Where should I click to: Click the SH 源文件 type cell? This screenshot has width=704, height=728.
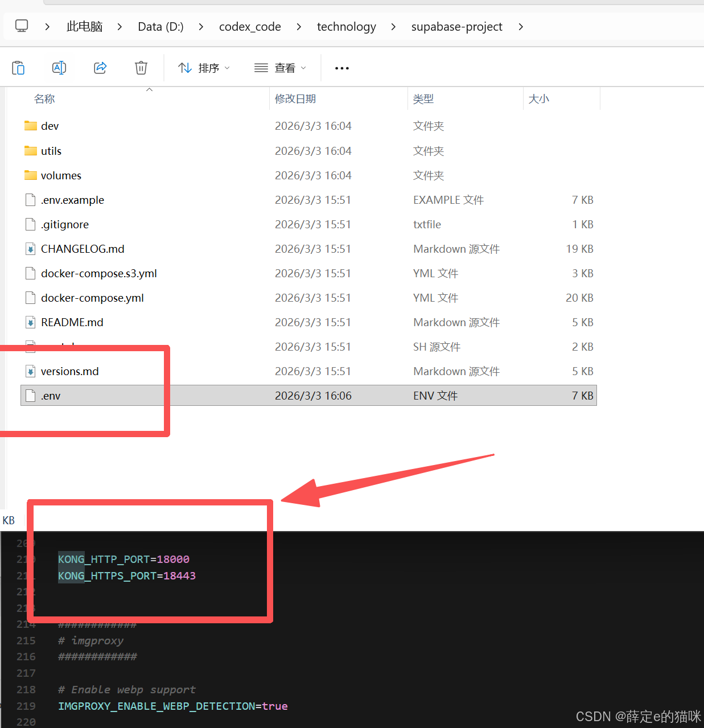pyautogui.click(x=437, y=347)
